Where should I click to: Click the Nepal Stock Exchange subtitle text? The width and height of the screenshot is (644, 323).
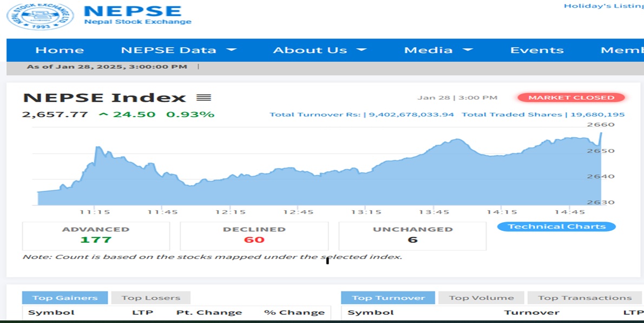pyautogui.click(x=137, y=22)
